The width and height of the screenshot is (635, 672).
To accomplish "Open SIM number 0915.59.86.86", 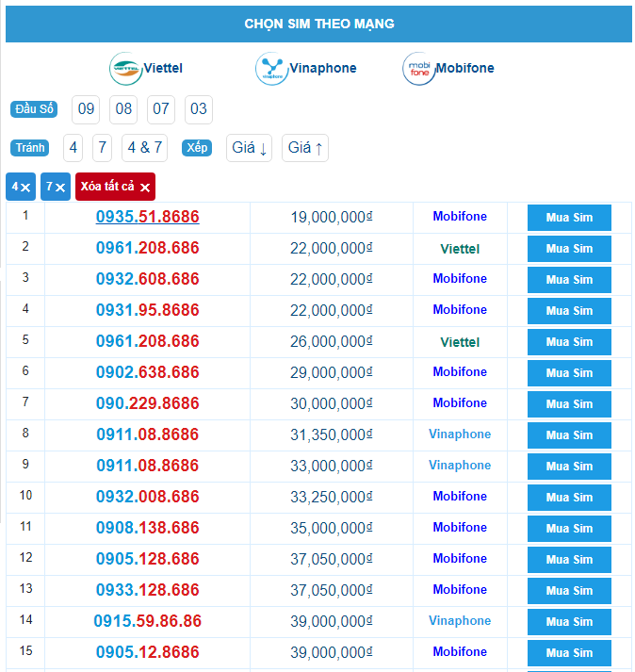I will [x=147, y=621].
